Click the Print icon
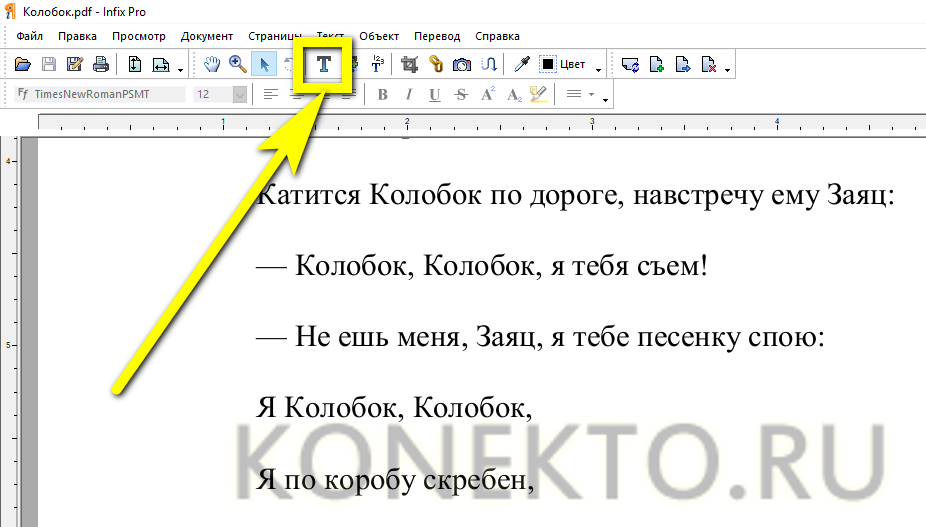 [101, 65]
